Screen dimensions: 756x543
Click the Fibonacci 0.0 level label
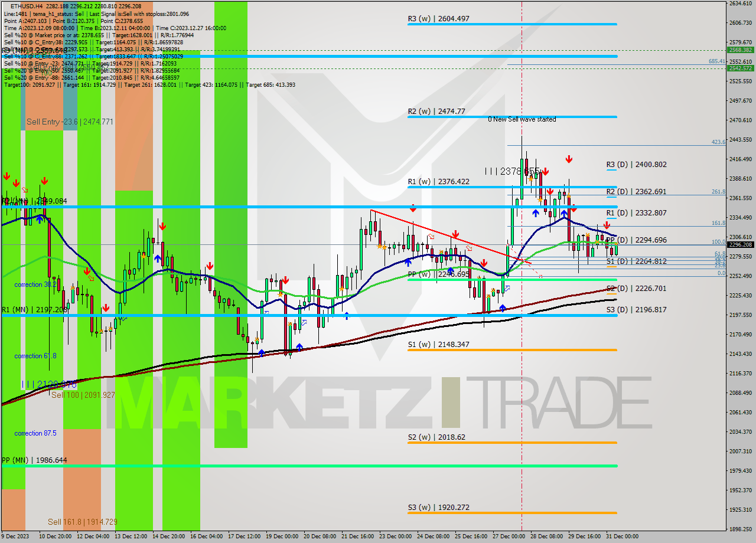(x=721, y=273)
